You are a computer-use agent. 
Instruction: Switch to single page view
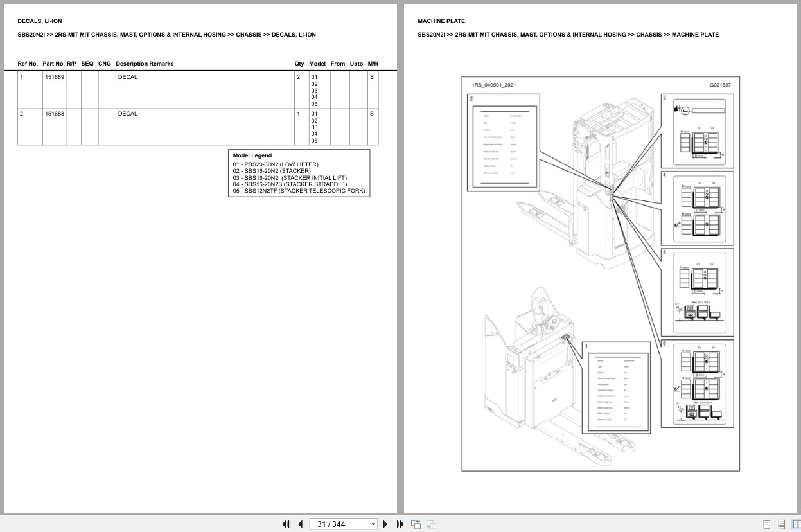pos(766,524)
